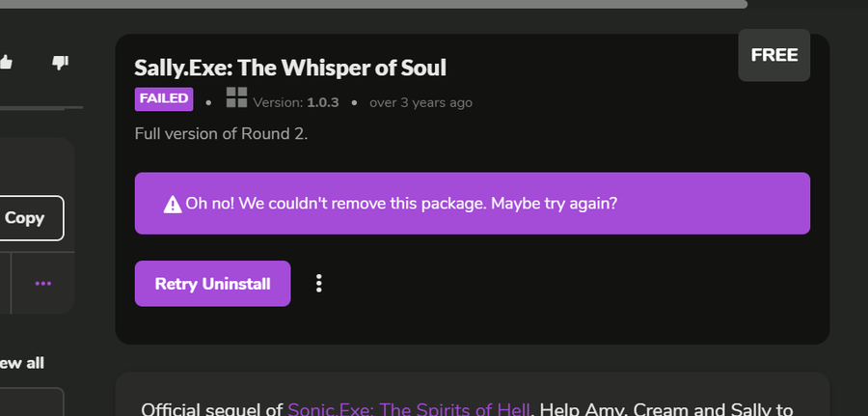The image size is (868, 416).
Task: Click the Copy button
Action: click(x=26, y=218)
